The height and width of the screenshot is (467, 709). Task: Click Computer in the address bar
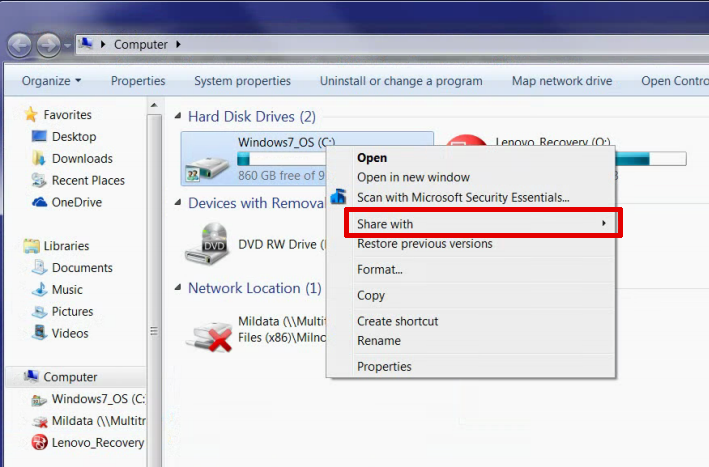(x=140, y=44)
